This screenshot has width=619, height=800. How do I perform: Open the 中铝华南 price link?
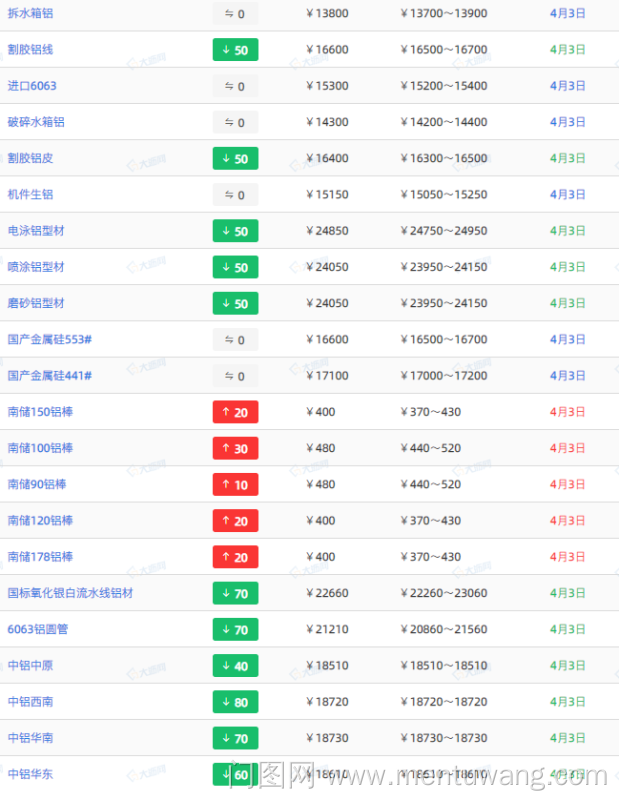[30, 738]
